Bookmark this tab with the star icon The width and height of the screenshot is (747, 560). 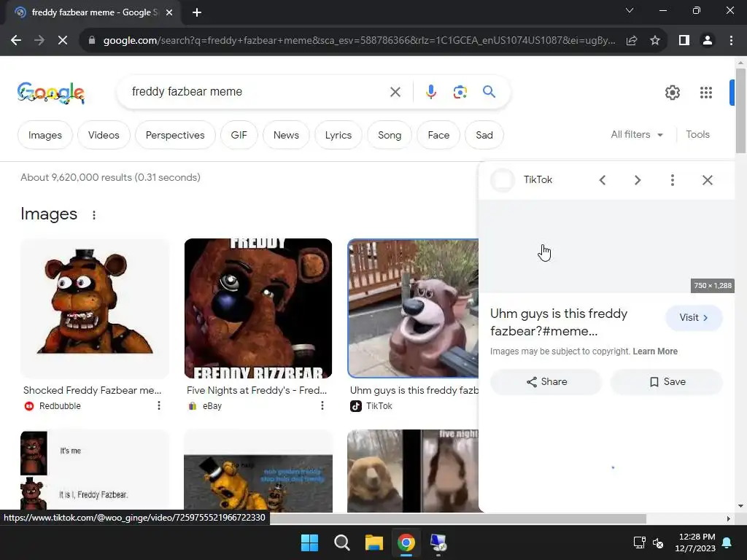click(655, 41)
